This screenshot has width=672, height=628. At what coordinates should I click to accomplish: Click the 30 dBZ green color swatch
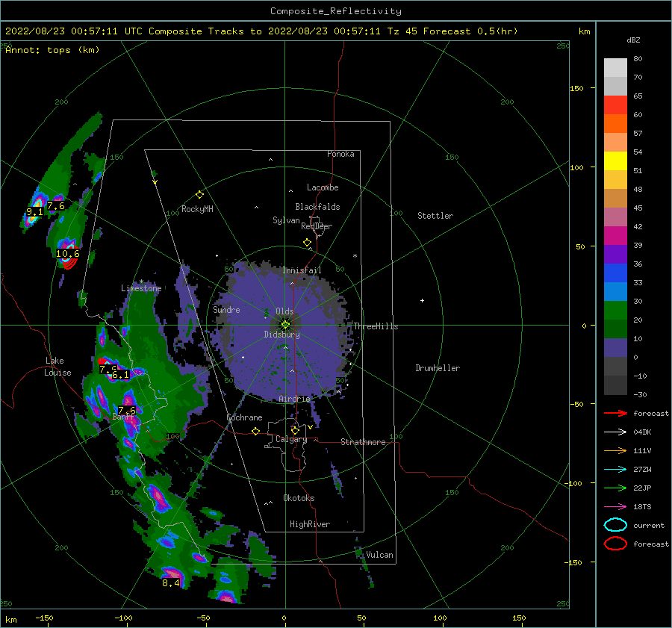[x=615, y=311]
